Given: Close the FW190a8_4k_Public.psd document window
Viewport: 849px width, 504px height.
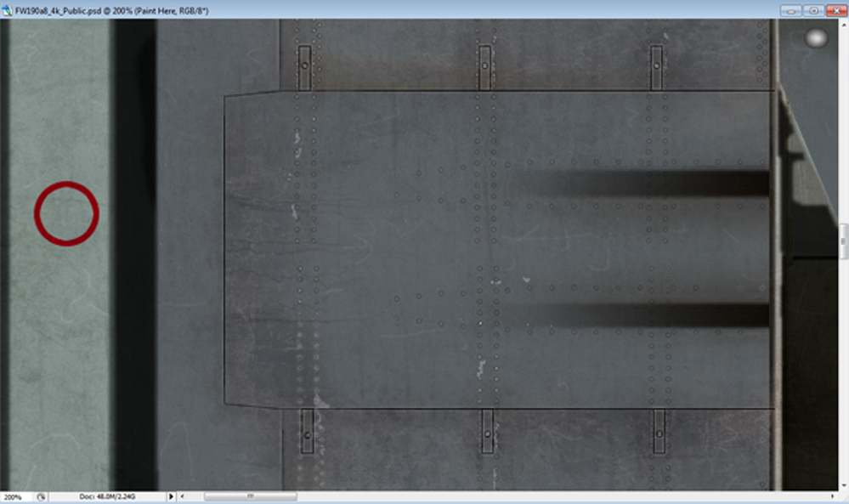Looking at the screenshot, I should [x=836, y=11].
